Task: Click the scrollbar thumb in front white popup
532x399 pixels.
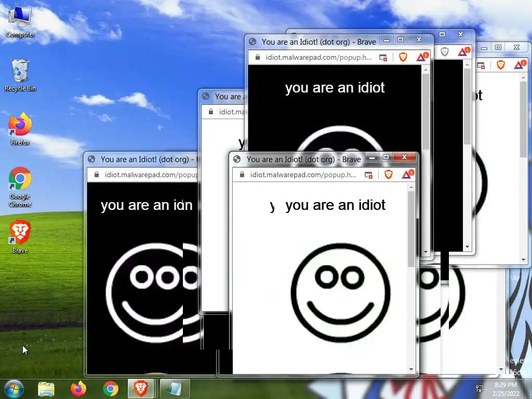Action: (x=411, y=229)
